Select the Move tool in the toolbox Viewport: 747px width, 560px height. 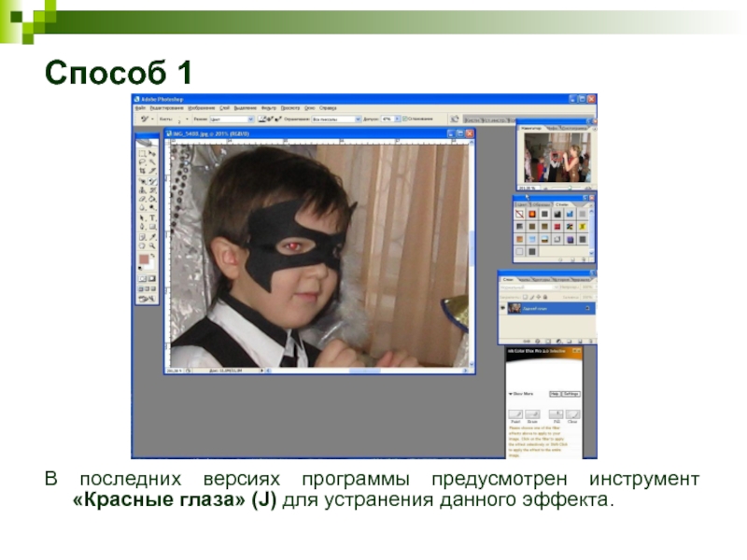[x=152, y=153]
